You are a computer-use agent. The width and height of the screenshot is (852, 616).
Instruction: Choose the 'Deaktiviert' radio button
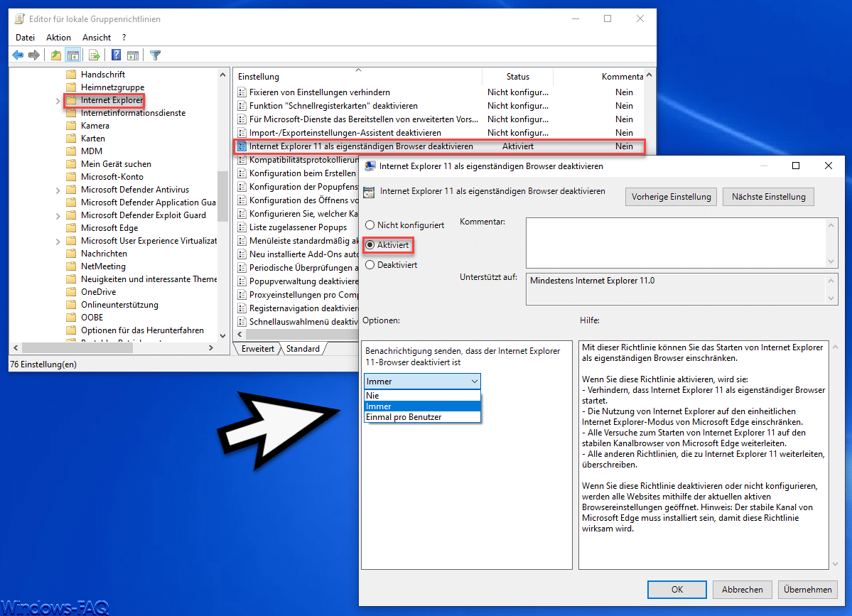click(x=370, y=265)
